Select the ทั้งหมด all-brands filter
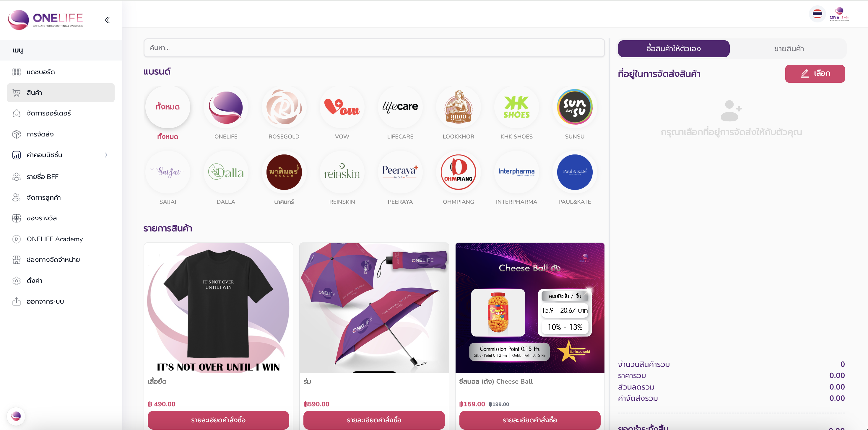The width and height of the screenshot is (868, 430). tap(168, 107)
